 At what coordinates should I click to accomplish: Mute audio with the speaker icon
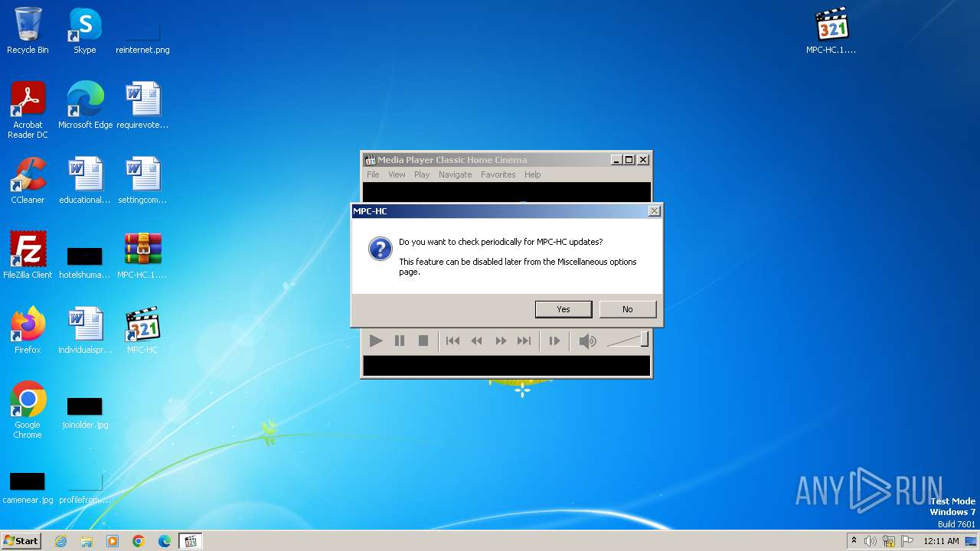(587, 341)
